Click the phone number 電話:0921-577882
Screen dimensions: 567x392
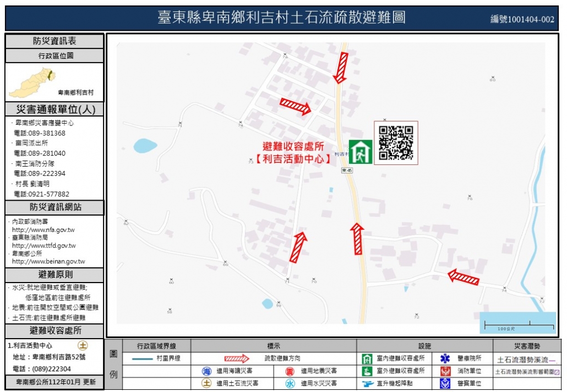41,194
